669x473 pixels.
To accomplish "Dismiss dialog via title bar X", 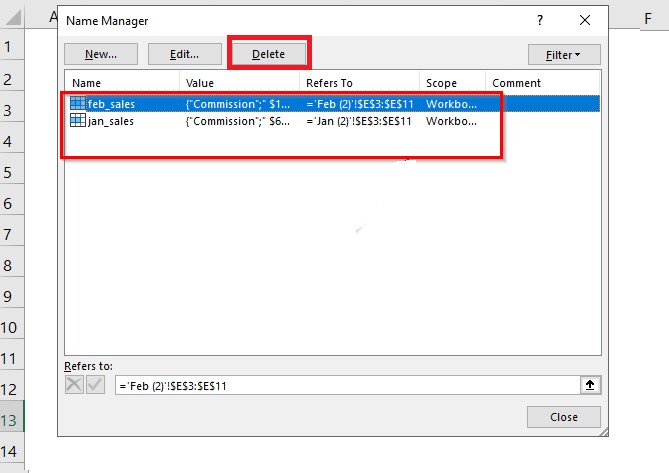I will coord(585,20).
